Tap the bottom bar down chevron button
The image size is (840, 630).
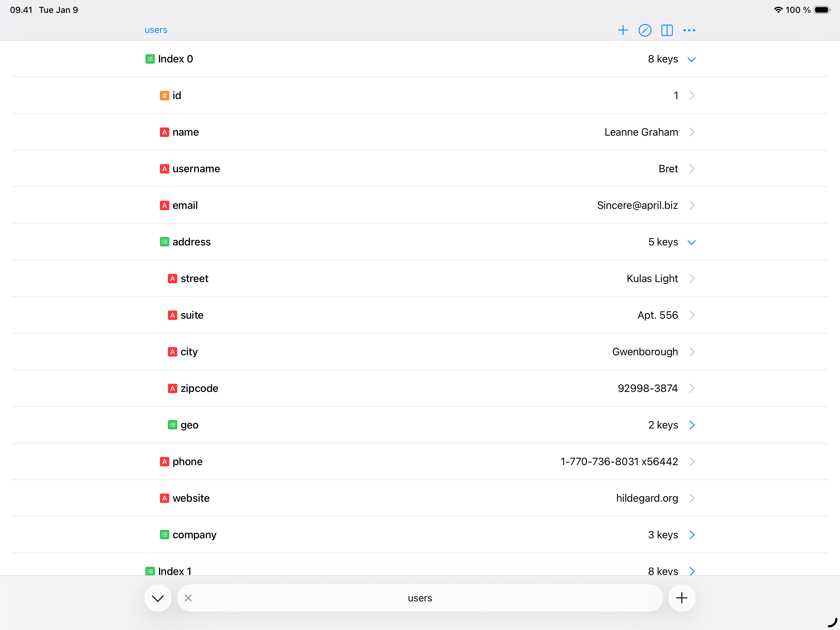tap(158, 598)
